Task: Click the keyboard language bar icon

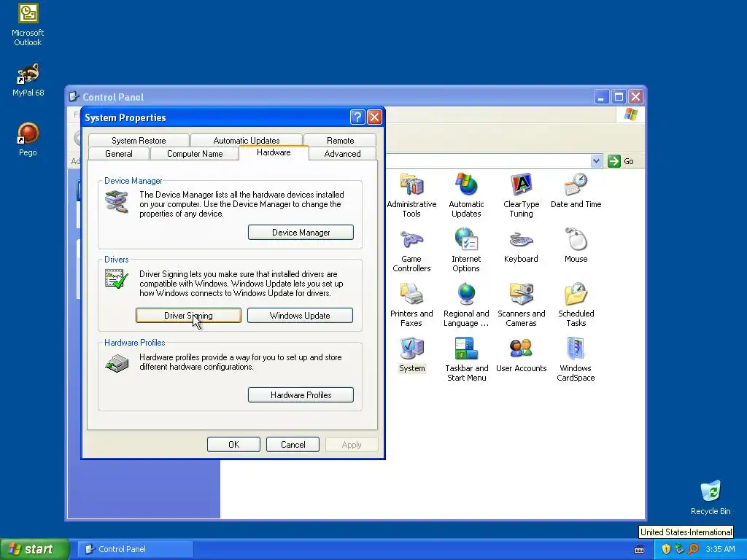Action: 639,550
